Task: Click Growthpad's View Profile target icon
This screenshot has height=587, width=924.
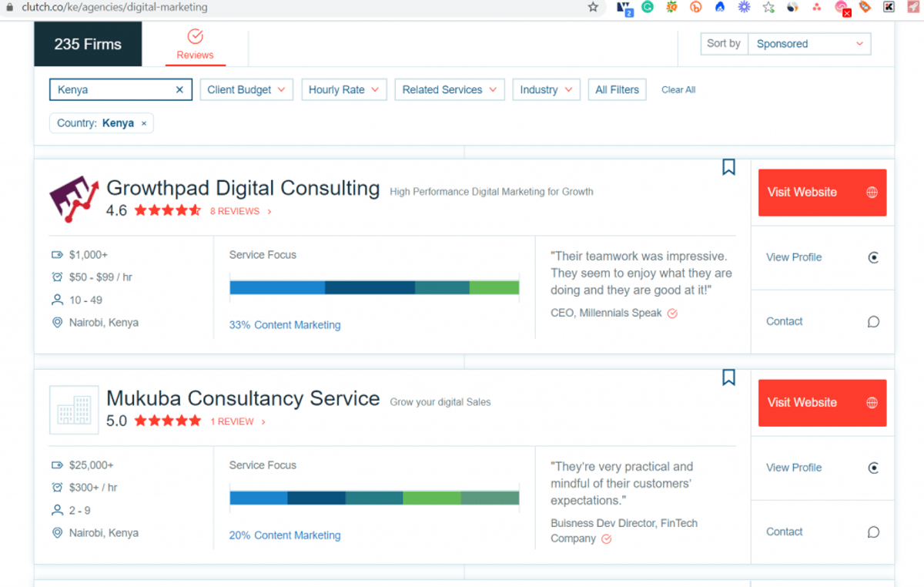Action: click(873, 257)
